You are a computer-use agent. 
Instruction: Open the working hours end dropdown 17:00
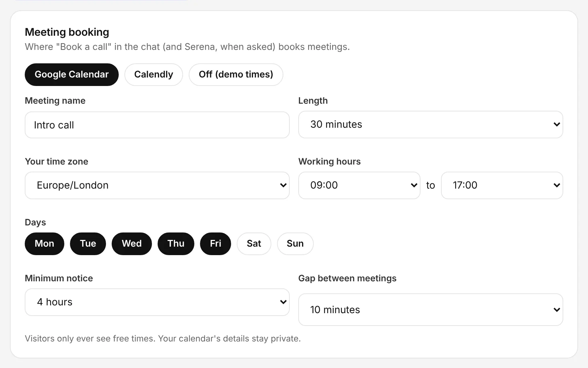coord(502,185)
